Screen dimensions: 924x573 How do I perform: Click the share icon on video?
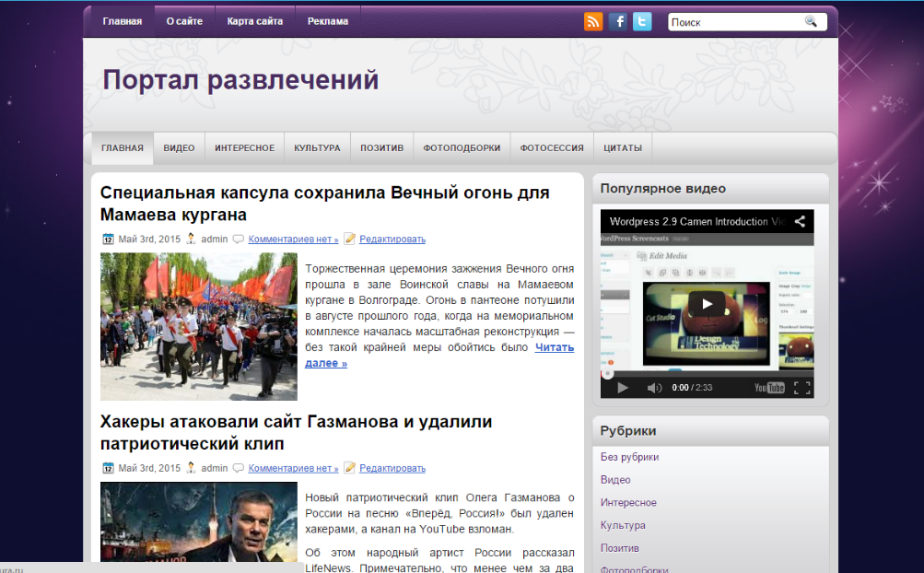pos(800,222)
